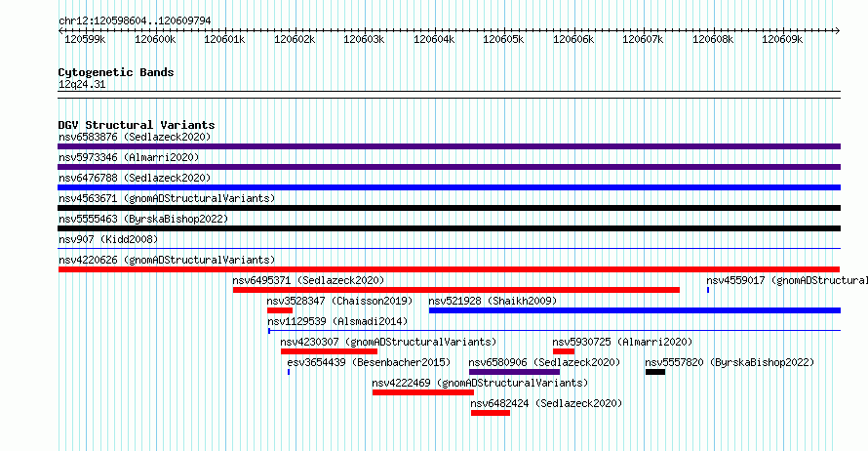Screen dimensions: 868x451
Task: Select the short red nsv3528347 bar
Action: [280, 310]
